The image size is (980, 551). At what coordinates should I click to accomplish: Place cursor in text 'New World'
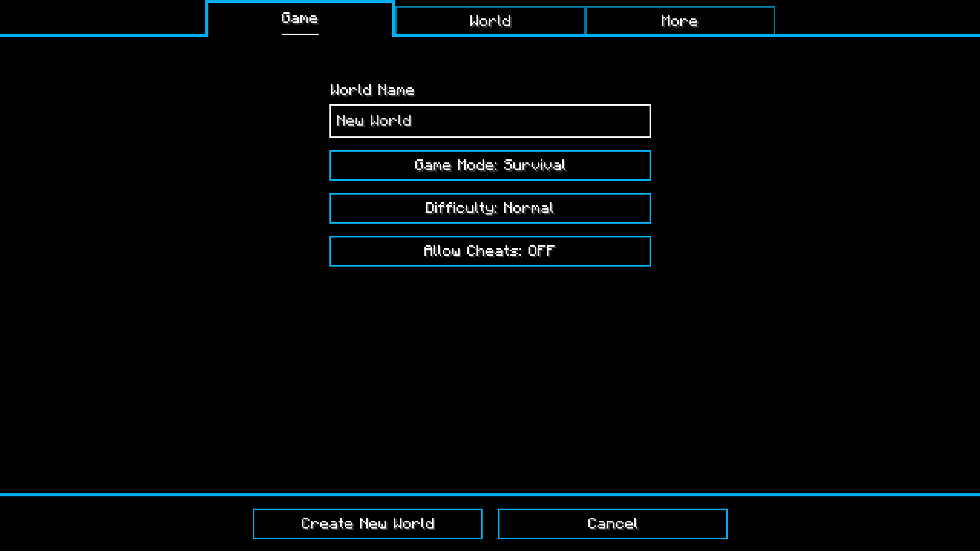coord(374,121)
